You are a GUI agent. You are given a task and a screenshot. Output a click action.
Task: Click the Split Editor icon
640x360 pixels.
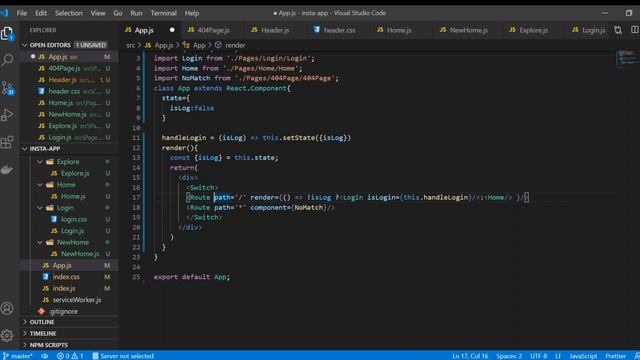point(635,30)
